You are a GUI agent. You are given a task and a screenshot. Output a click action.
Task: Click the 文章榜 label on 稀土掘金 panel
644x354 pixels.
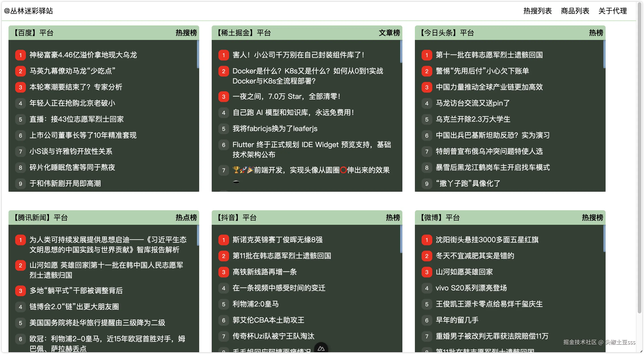tap(389, 33)
